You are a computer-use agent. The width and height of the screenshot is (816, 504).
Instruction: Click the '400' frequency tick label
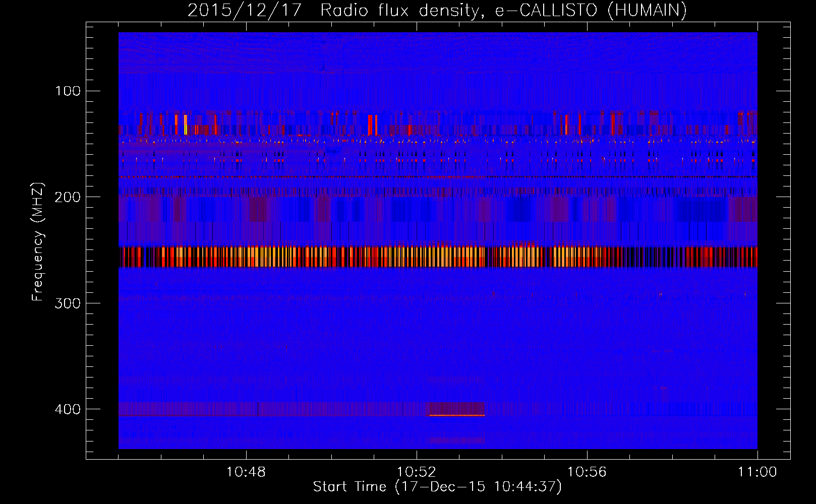tap(68, 409)
